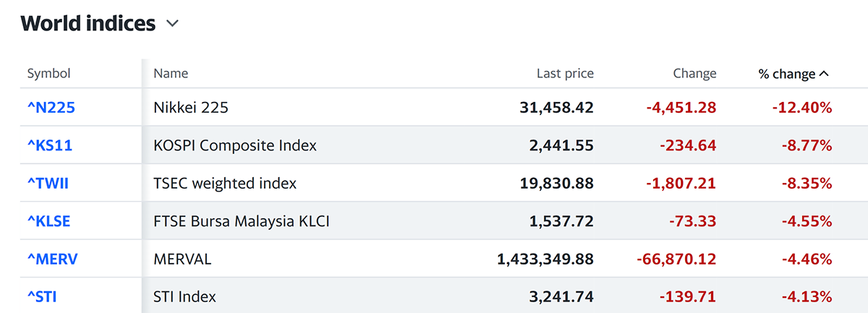Click the World indices heading
The width and height of the screenshot is (868, 313).
[88, 24]
